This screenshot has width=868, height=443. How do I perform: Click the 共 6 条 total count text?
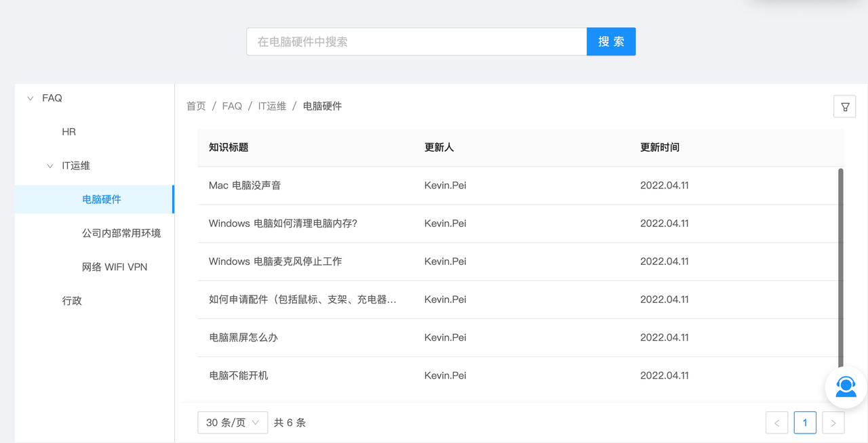click(290, 423)
